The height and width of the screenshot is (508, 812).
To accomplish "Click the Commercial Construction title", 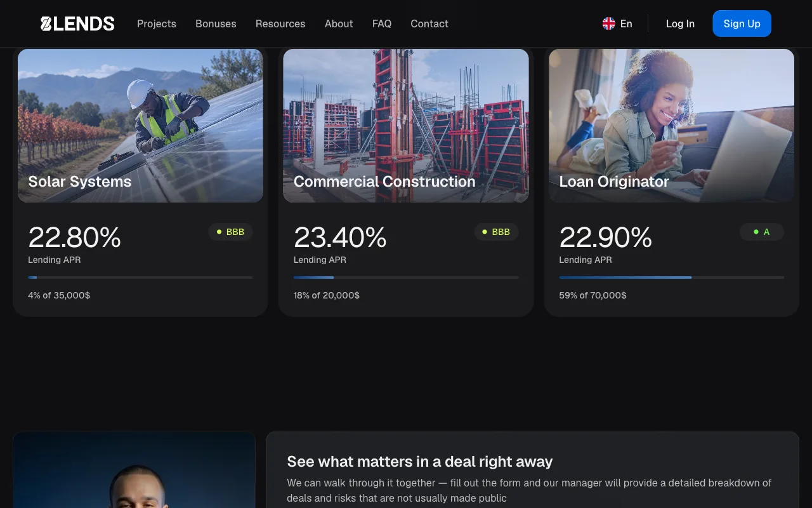I will [x=384, y=182].
